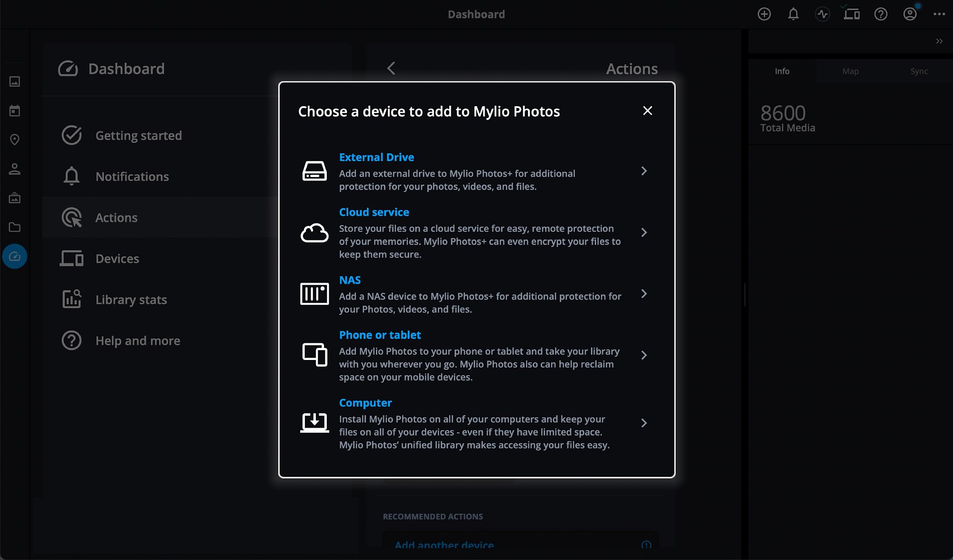Open the help question mark in top bar
This screenshot has height=560, width=953.
(881, 14)
